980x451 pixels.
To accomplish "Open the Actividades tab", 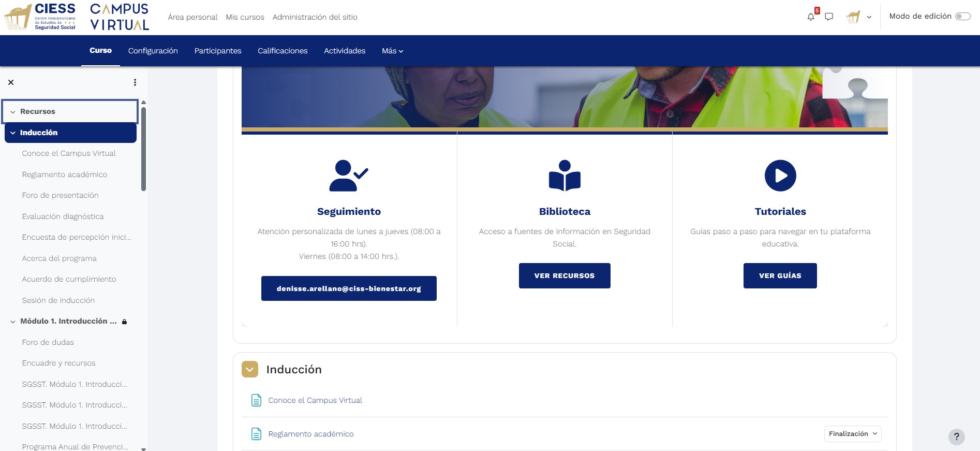I will [345, 51].
